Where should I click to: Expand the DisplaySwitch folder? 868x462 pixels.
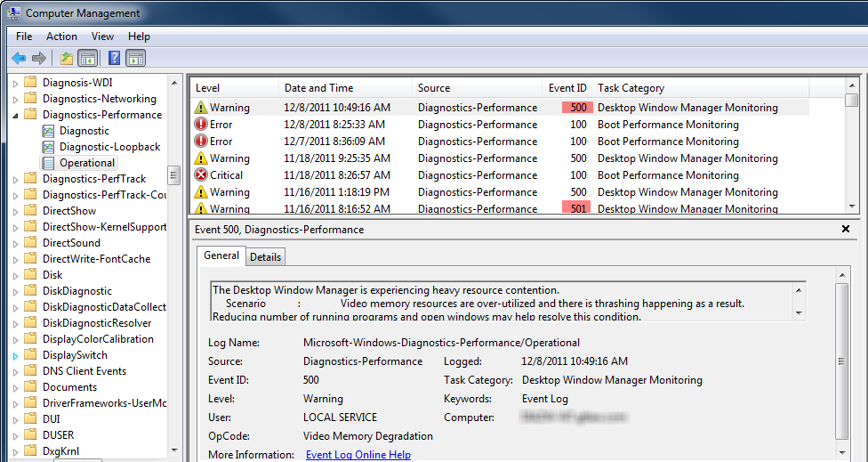pyautogui.click(x=15, y=355)
